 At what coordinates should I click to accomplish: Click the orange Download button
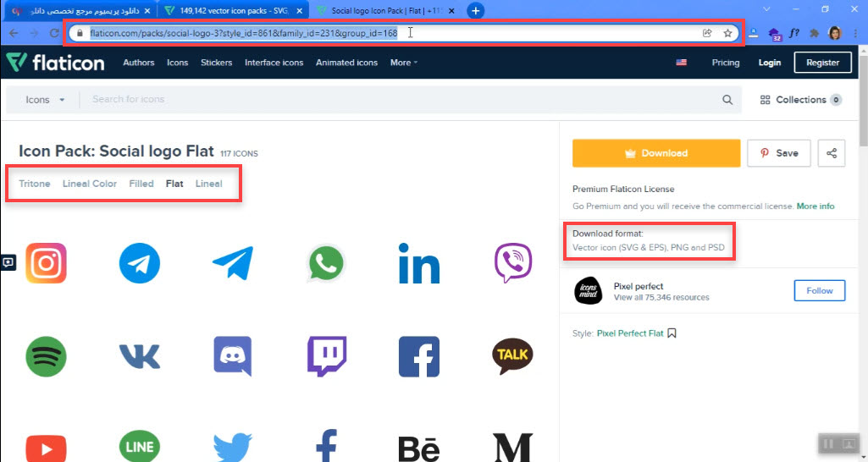click(x=656, y=153)
